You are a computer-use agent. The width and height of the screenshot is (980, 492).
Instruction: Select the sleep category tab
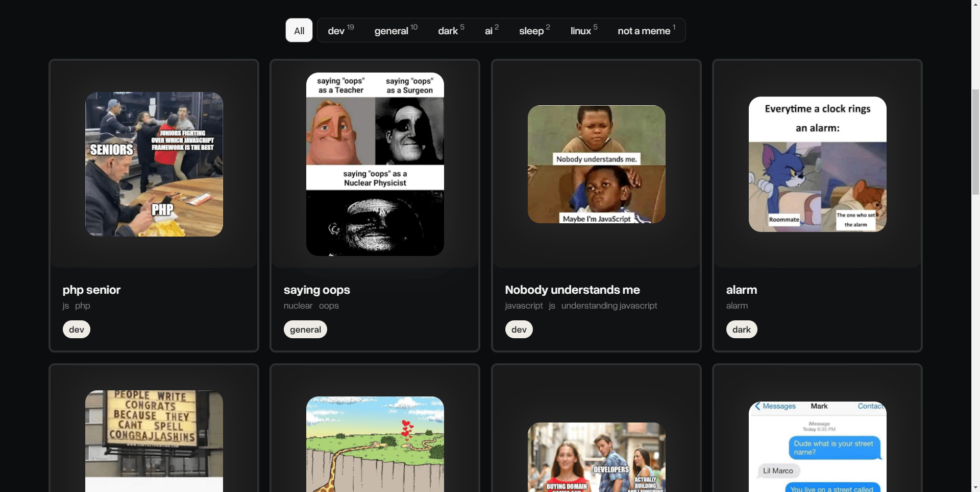click(x=534, y=31)
